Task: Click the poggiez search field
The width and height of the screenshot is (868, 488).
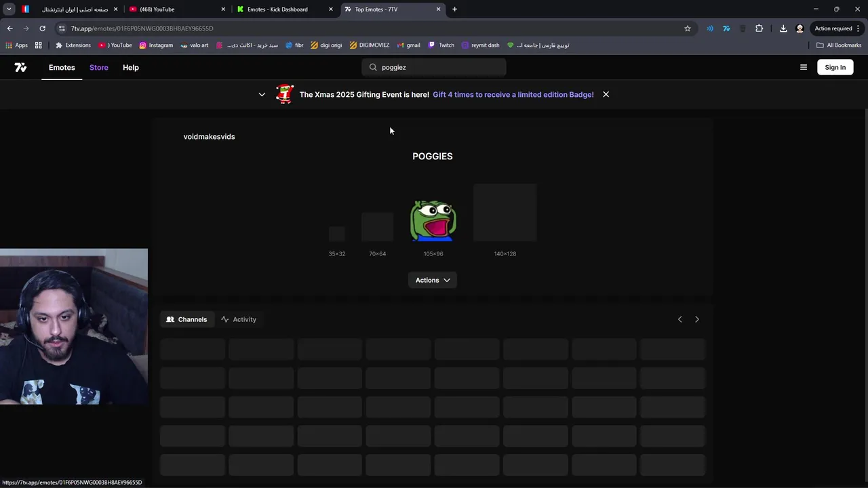Action: pos(434,67)
